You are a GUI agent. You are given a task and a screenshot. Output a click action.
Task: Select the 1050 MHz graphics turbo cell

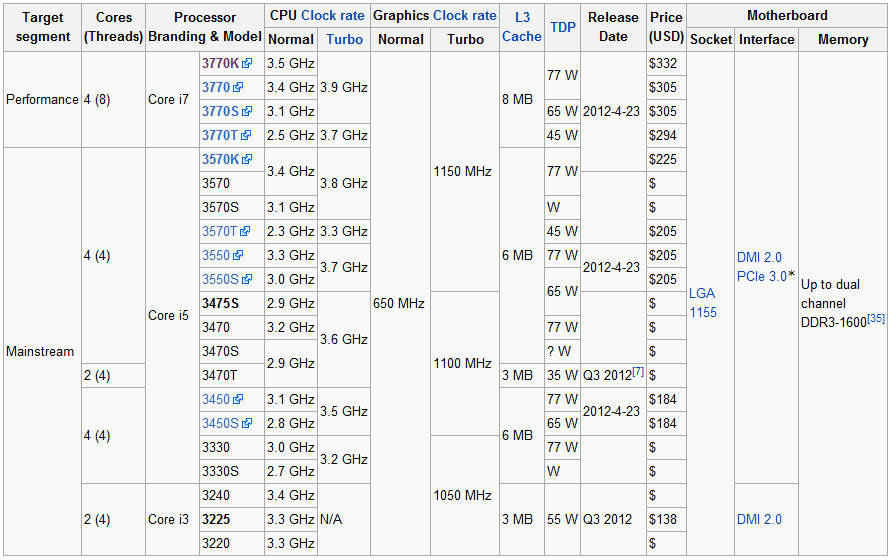465,495
